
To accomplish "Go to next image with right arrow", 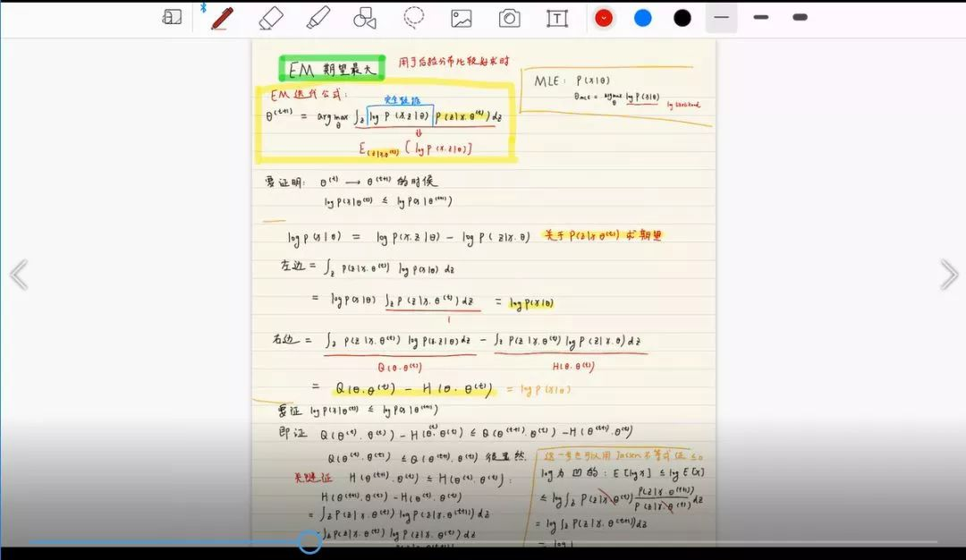I will 949,275.
